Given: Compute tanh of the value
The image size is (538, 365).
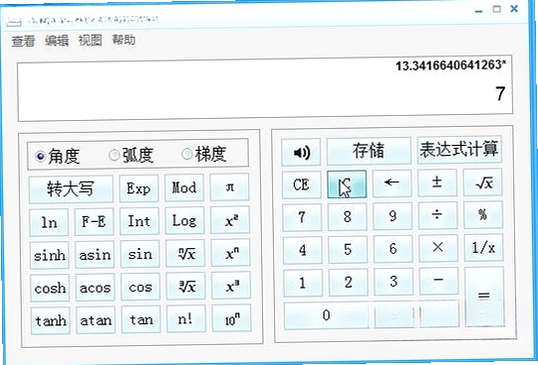Looking at the screenshot, I should tap(51, 321).
